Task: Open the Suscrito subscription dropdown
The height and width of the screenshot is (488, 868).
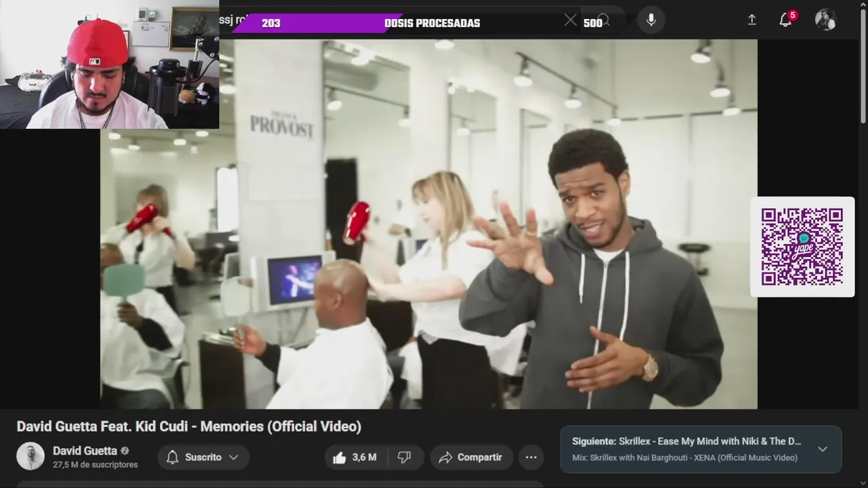Action: tap(203, 457)
